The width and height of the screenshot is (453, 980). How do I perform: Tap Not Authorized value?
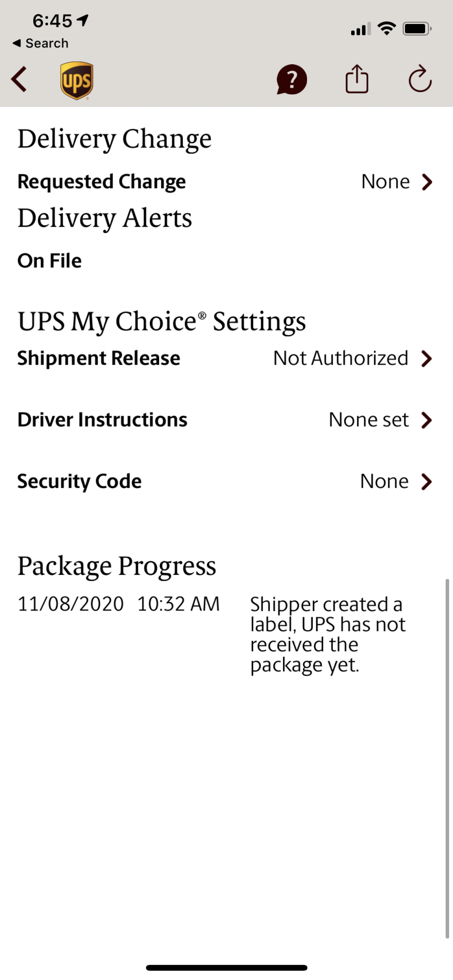pyautogui.click(x=341, y=359)
